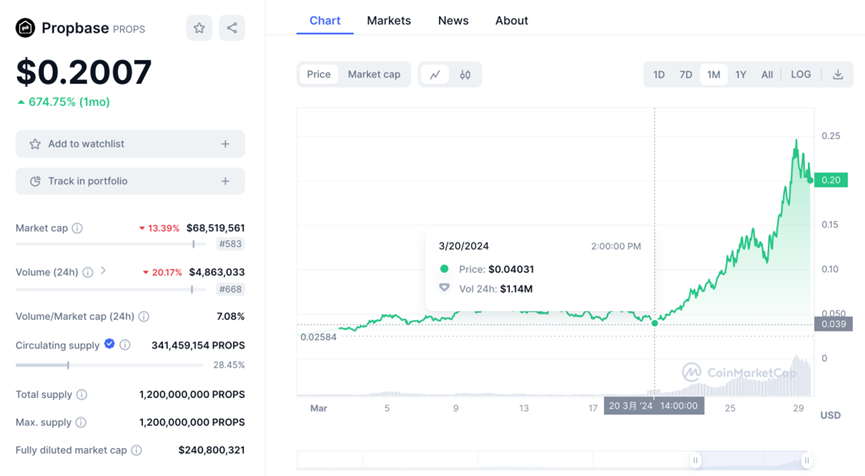The width and height of the screenshot is (865, 476).
Task: Click left handle of chart range selector
Action: click(695, 461)
